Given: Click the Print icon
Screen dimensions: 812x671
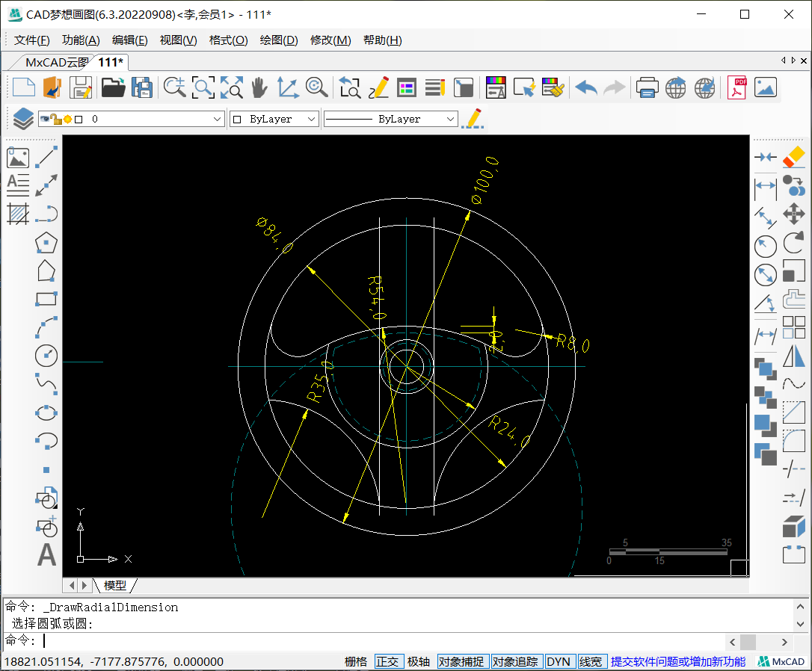Looking at the screenshot, I should click(647, 87).
